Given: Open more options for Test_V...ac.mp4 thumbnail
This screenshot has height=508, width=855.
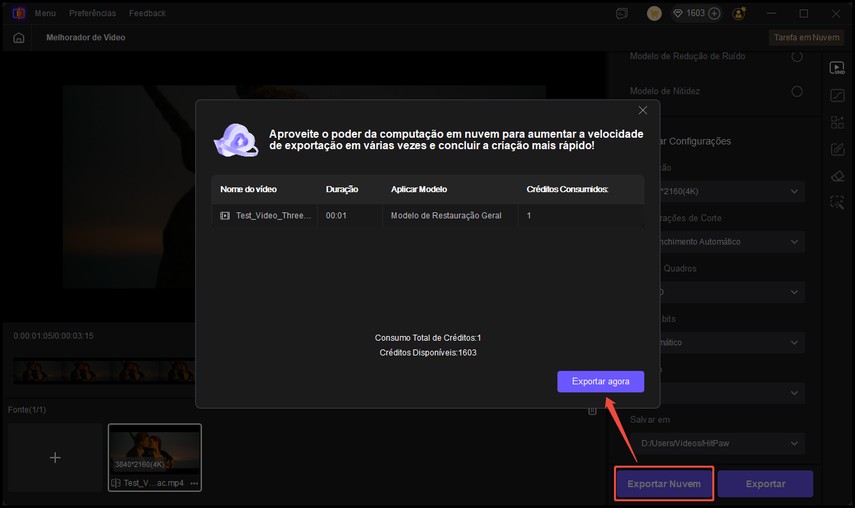Looking at the screenshot, I should tap(194, 483).
